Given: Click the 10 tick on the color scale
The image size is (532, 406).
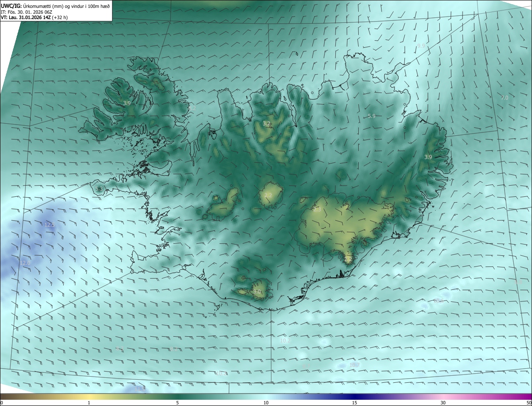Looking at the screenshot, I should click(266, 403).
